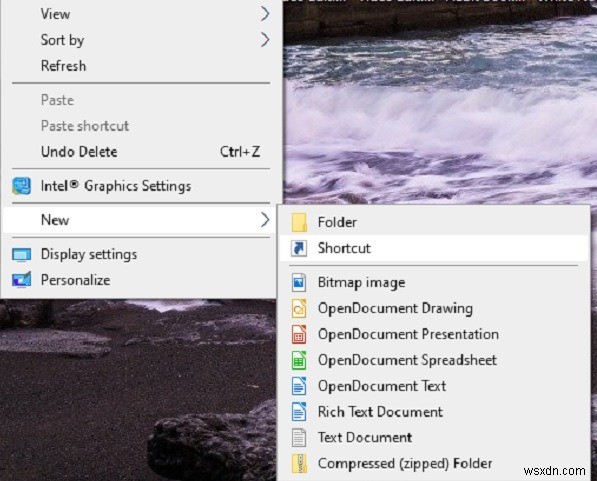The width and height of the screenshot is (597, 481).
Task: Open the View menu entry
Action: tap(139, 14)
